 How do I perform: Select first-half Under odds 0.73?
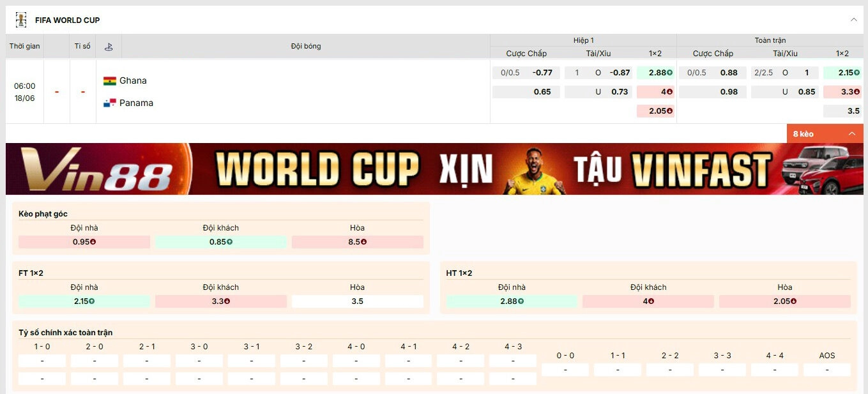pos(598,92)
